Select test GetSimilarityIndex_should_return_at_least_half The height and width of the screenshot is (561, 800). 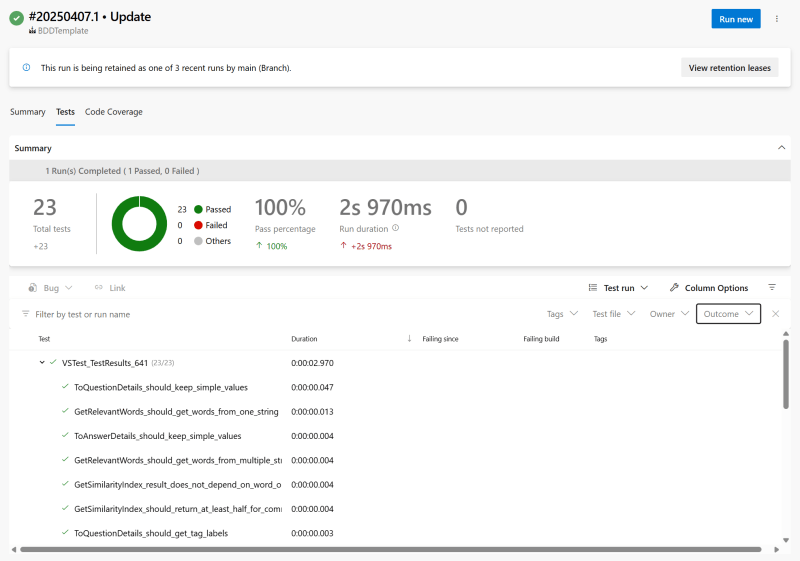pos(178,509)
